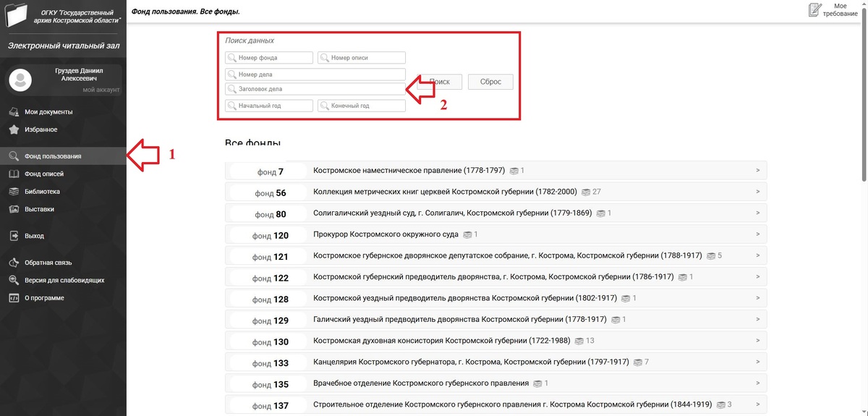Image resolution: width=868 pixels, height=416 pixels.
Task: Open Коллекция метрических книг церквей fund
Action: (445, 192)
